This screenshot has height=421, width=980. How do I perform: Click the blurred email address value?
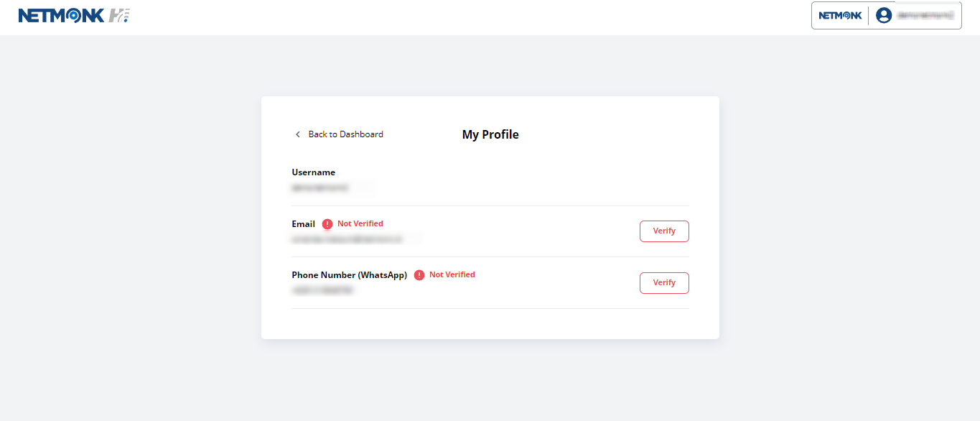[x=347, y=239]
